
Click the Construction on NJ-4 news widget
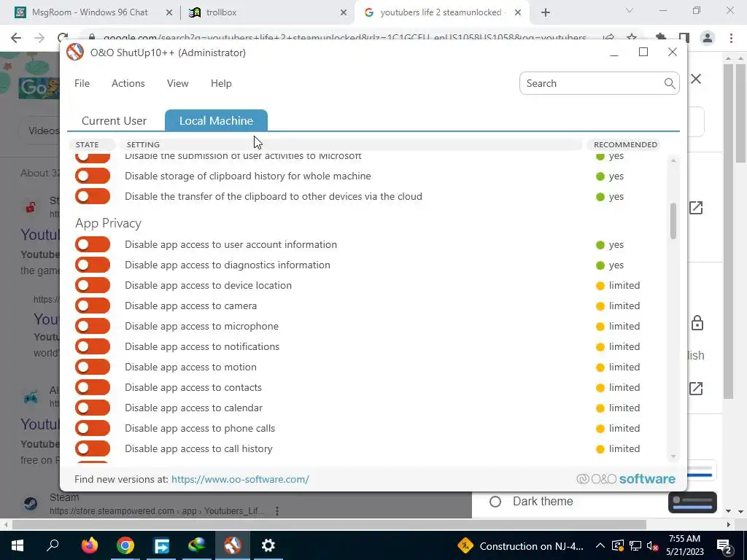(521, 545)
